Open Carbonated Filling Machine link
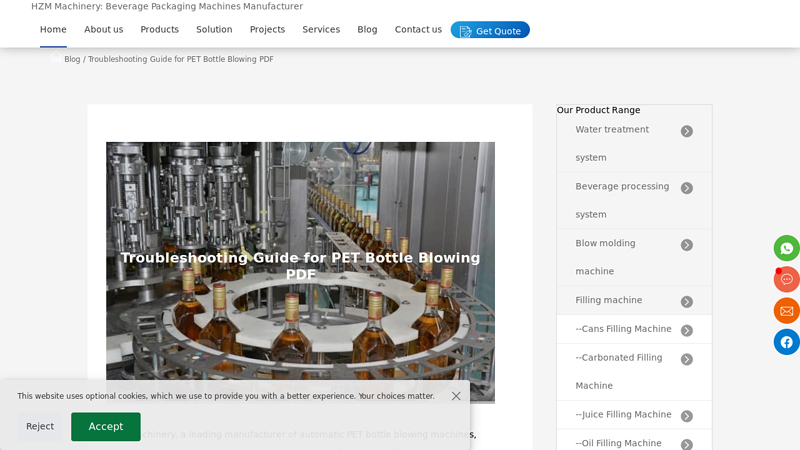Screen dimensions: 800x450 tap(619, 371)
